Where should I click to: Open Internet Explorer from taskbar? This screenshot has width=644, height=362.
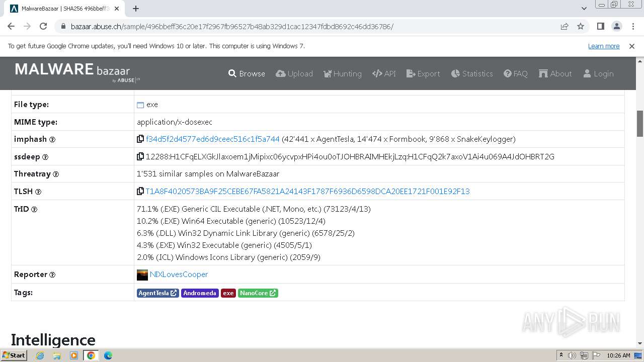(x=40, y=355)
